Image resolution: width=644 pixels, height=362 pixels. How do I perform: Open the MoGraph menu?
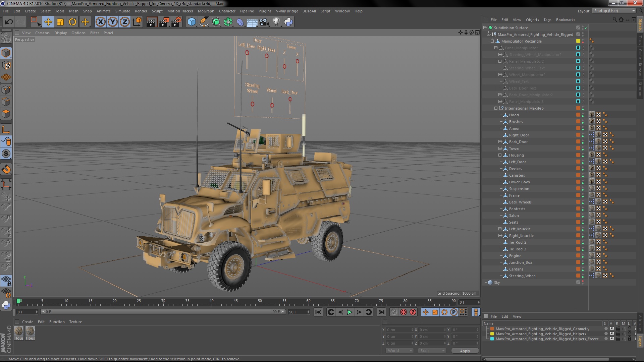click(206, 11)
